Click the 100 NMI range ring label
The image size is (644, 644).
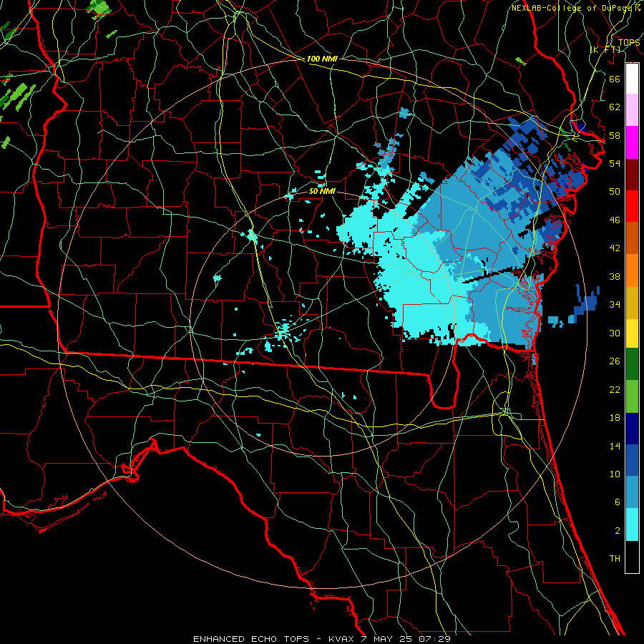pos(322,59)
